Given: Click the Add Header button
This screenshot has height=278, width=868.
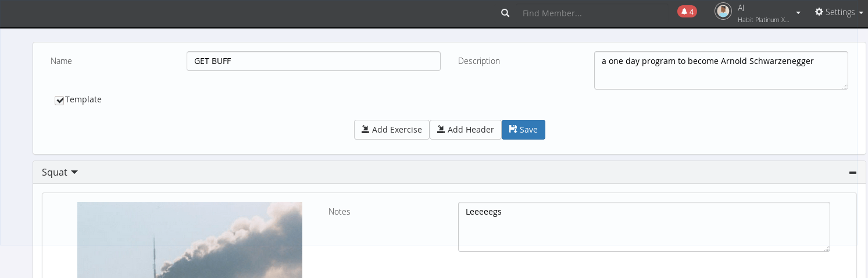Looking at the screenshot, I should pyautogui.click(x=466, y=130).
